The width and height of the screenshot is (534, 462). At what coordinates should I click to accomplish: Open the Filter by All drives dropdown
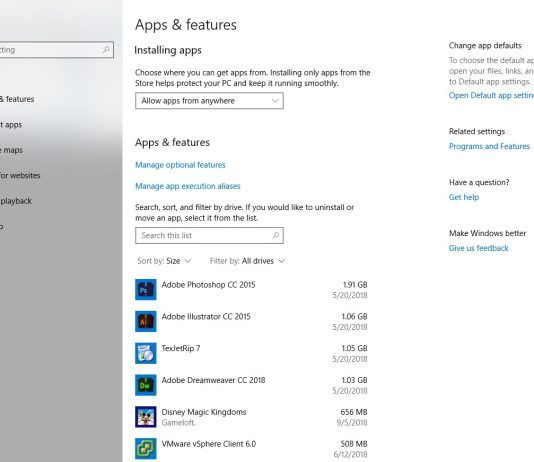point(247,261)
